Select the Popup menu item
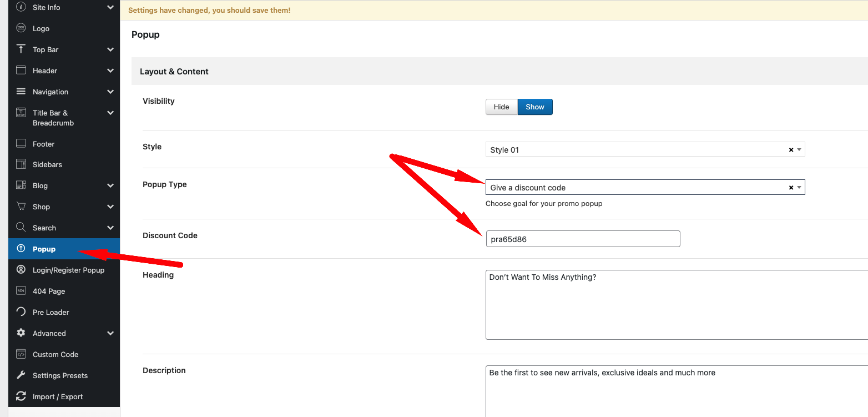Image resolution: width=868 pixels, height=417 pixels. (x=44, y=249)
